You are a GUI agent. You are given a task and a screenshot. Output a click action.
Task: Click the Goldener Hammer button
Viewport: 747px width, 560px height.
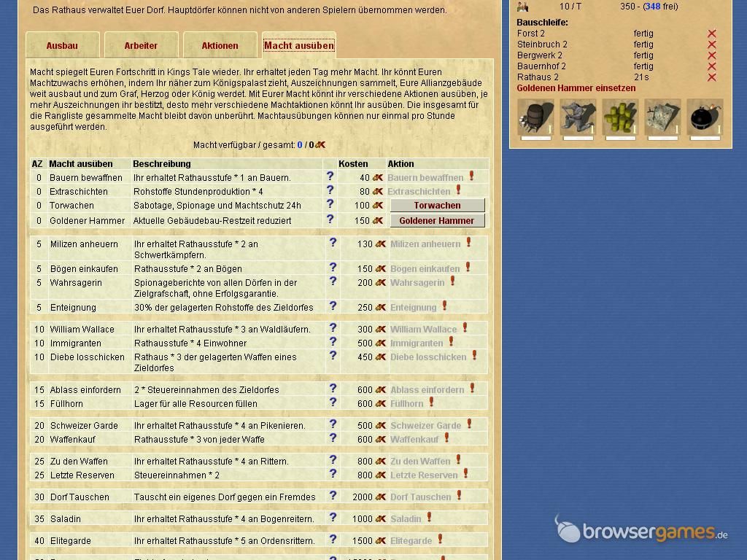click(438, 220)
